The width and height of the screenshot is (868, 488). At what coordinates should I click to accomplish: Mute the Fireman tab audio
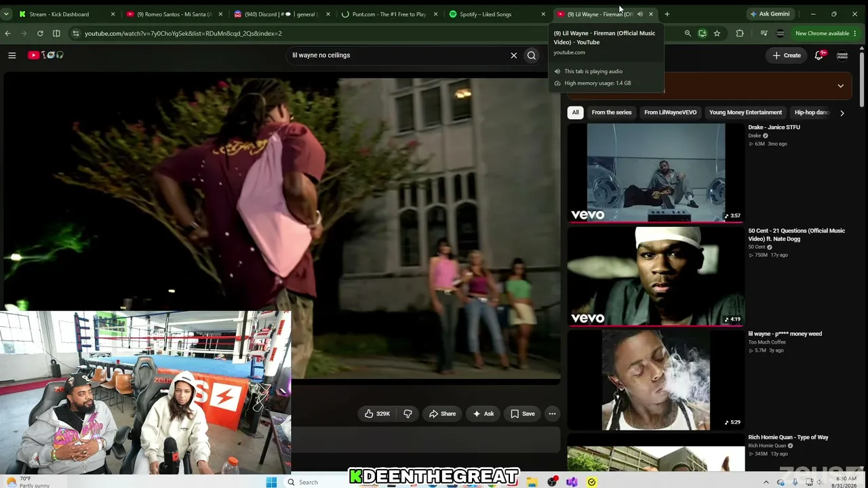click(x=639, y=14)
